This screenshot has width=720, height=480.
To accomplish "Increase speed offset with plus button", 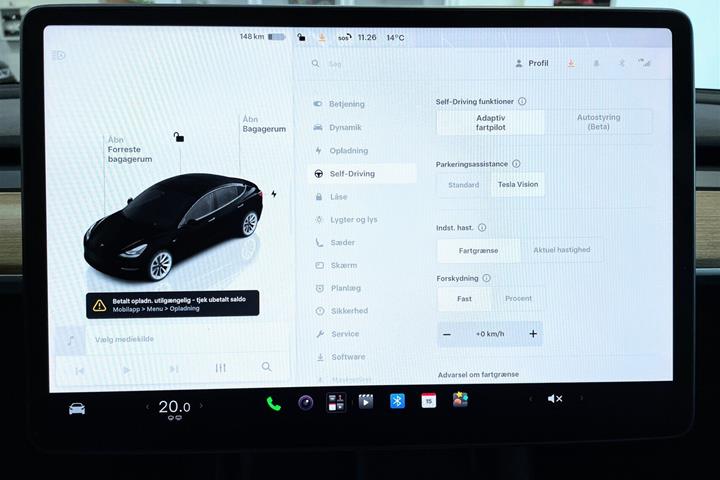I will point(533,334).
